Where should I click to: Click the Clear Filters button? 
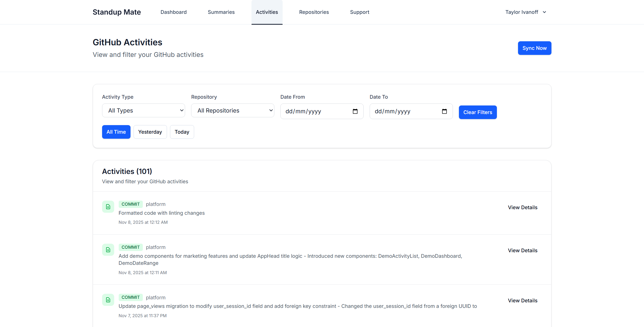(478, 112)
